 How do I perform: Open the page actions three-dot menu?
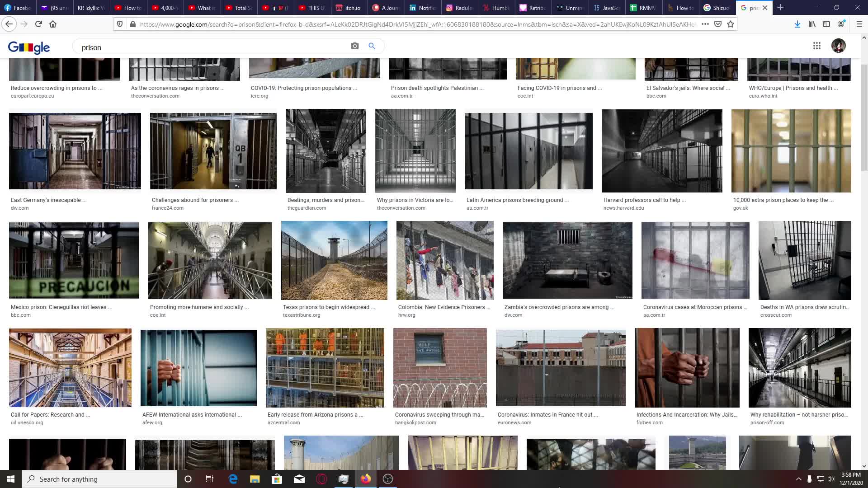pyautogui.click(x=705, y=24)
